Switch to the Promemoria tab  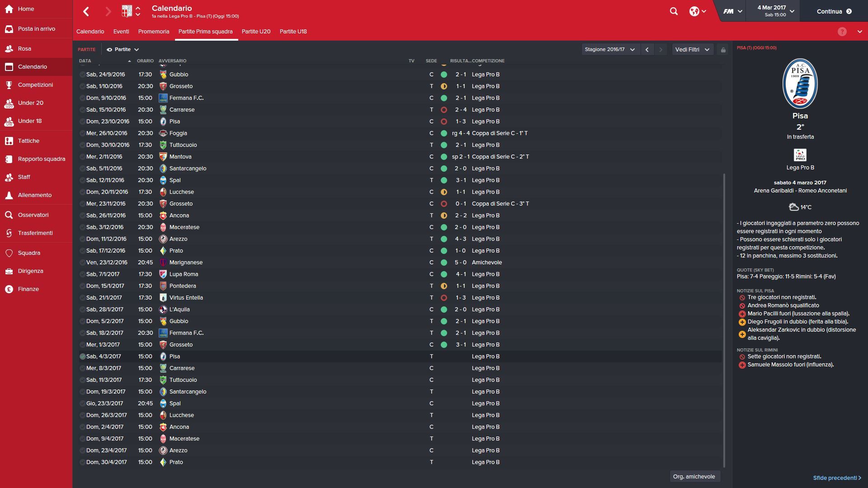(154, 32)
